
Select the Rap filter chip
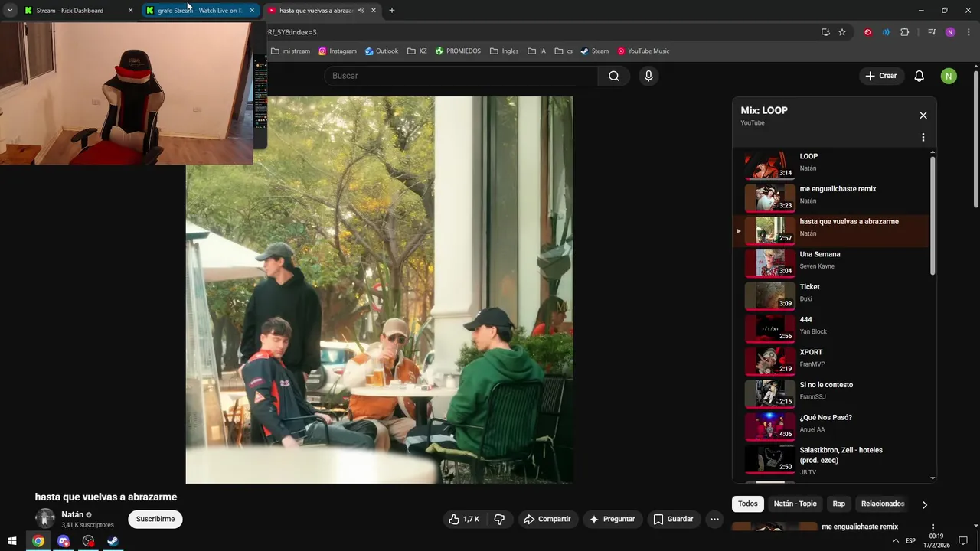(839, 504)
